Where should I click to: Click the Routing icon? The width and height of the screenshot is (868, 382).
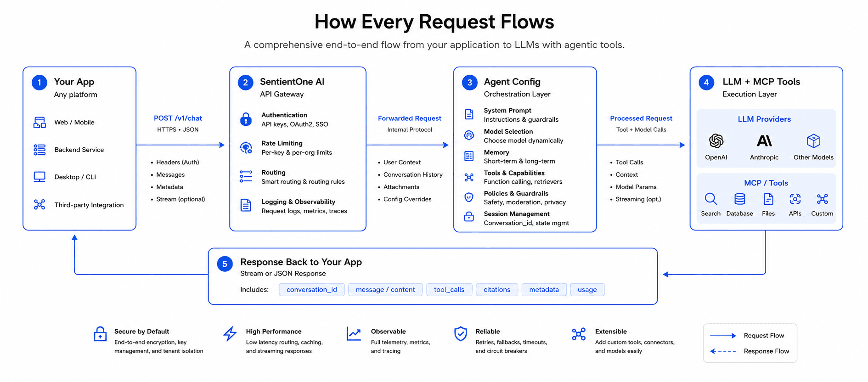[246, 177]
